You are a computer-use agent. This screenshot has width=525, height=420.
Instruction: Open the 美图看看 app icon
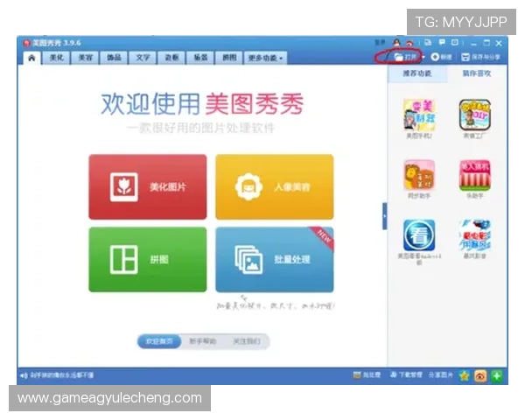coord(419,235)
